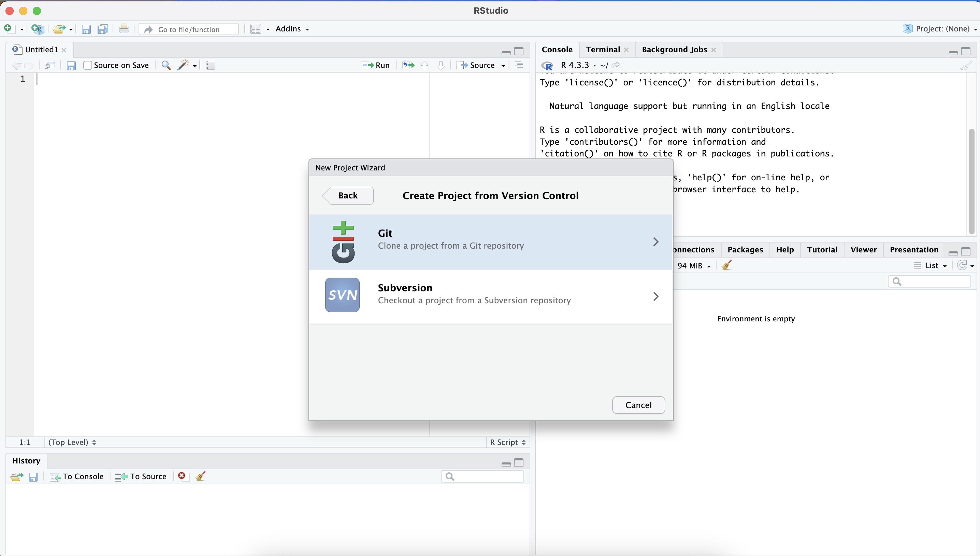Click the Re-run previous code icon

coord(408,65)
